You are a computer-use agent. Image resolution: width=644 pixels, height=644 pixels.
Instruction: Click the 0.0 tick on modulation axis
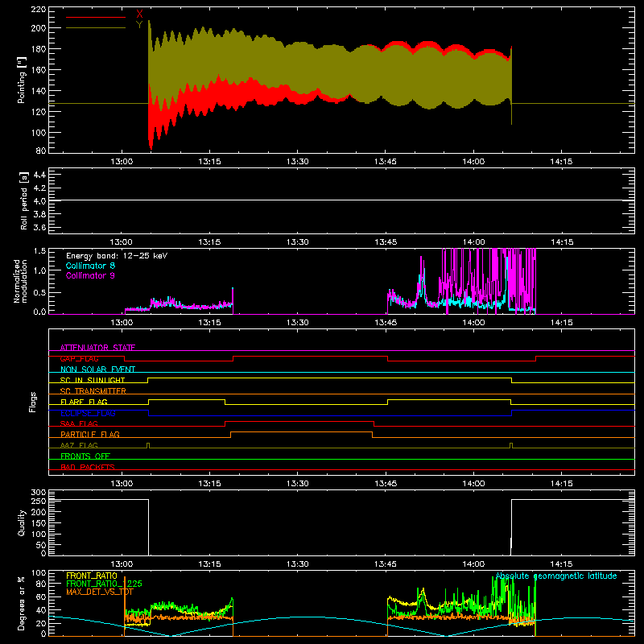[39, 312]
